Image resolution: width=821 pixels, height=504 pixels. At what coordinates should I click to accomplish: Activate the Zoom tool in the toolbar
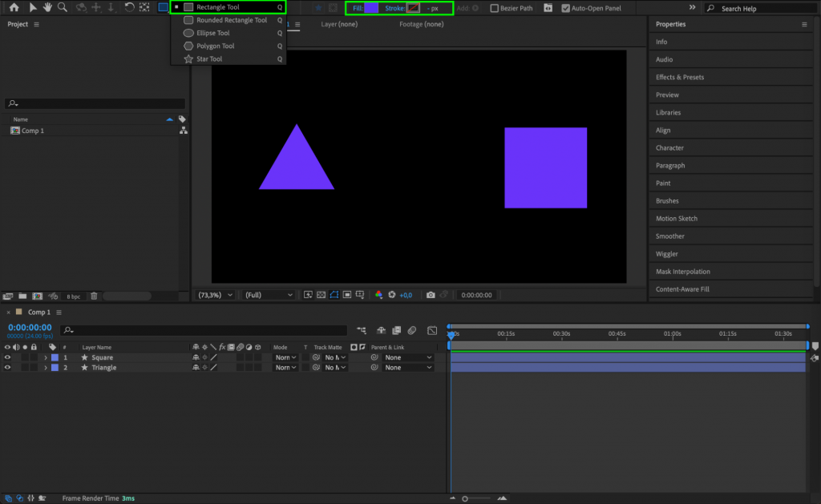coord(63,7)
